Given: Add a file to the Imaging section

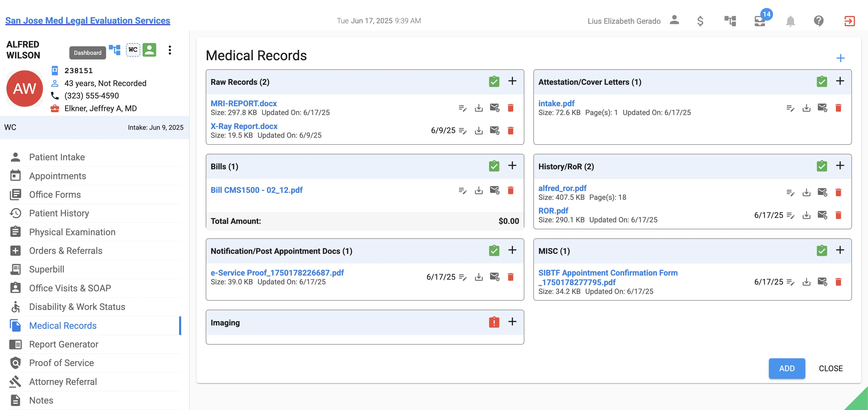Looking at the screenshot, I should (512, 322).
